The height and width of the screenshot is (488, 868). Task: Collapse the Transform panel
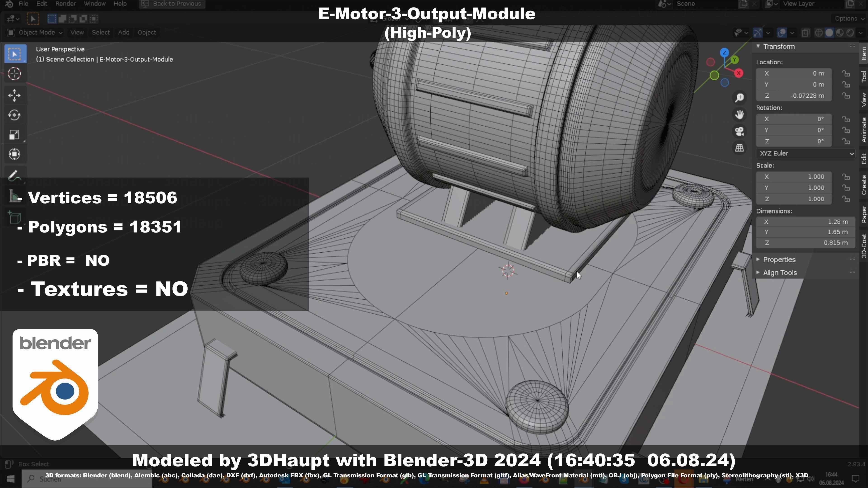pos(758,47)
